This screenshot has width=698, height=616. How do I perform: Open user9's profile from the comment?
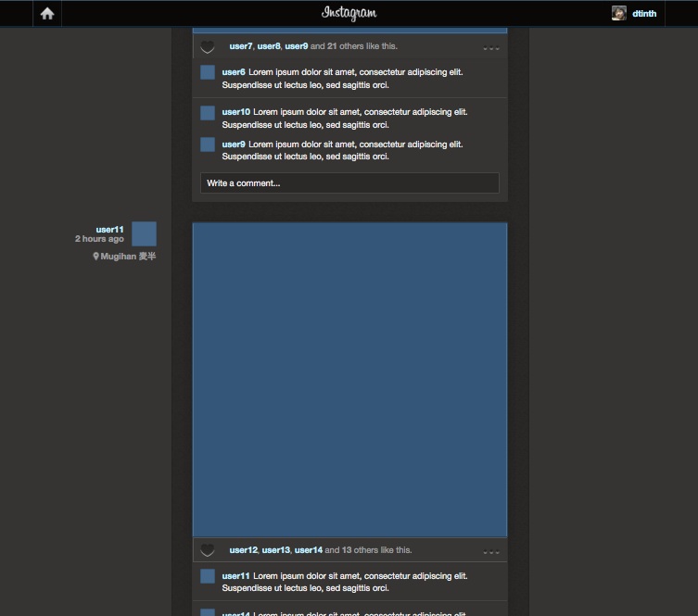[x=234, y=145]
